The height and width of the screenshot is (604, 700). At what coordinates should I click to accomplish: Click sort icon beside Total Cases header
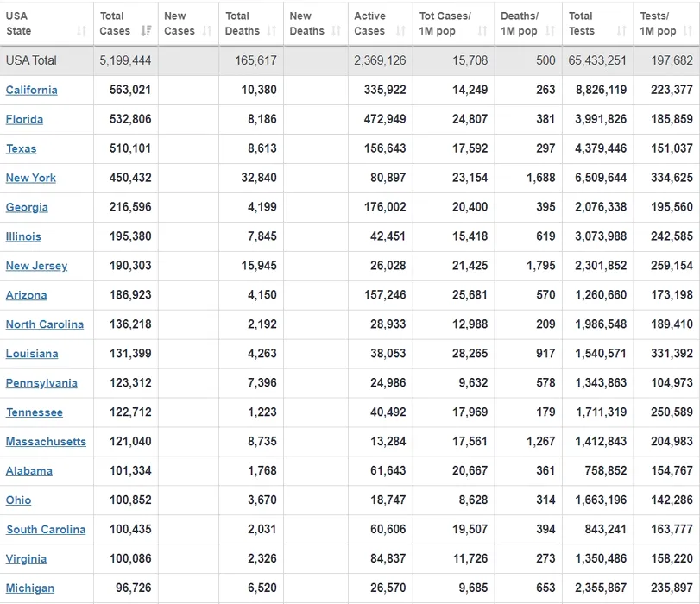pyautogui.click(x=146, y=31)
